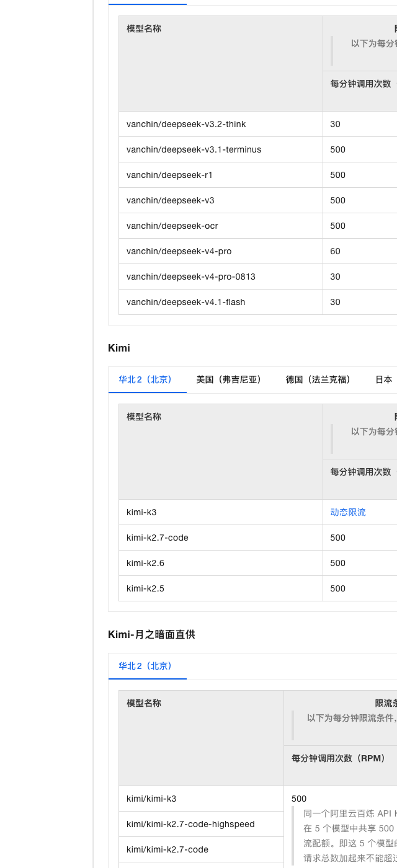Click 500 RPM value for kimi/kimi-k3
This screenshot has height=868, width=397.
(x=299, y=799)
